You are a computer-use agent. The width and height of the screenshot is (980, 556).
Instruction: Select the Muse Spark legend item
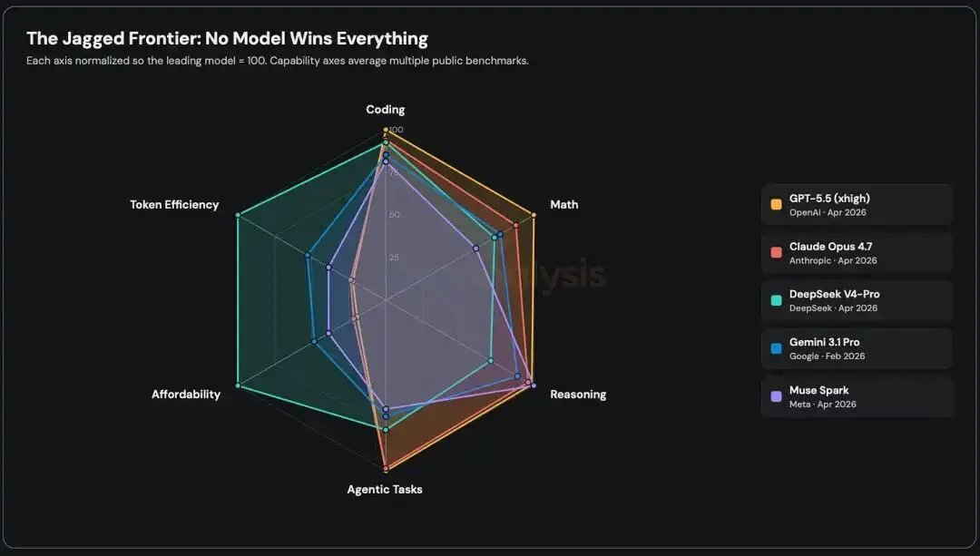[857, 396]
